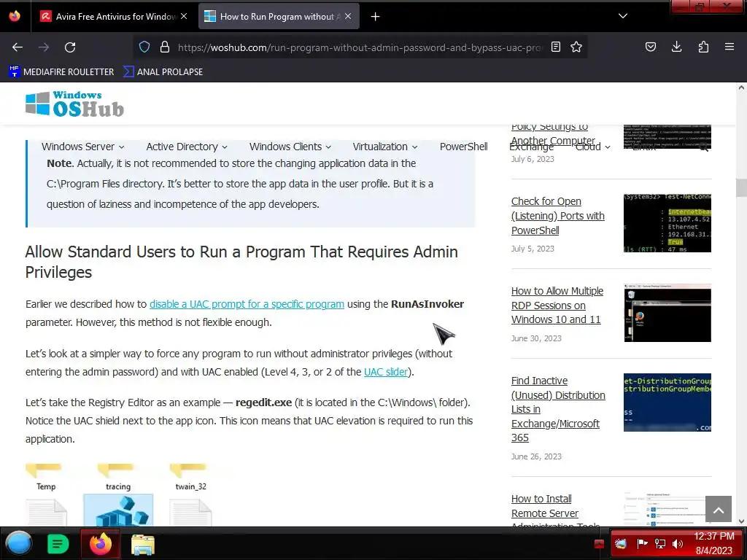Viewport: 747px width, 560px height.
Task: Open the Firefox hamburger application menu
Action: [x=729, y=47]
